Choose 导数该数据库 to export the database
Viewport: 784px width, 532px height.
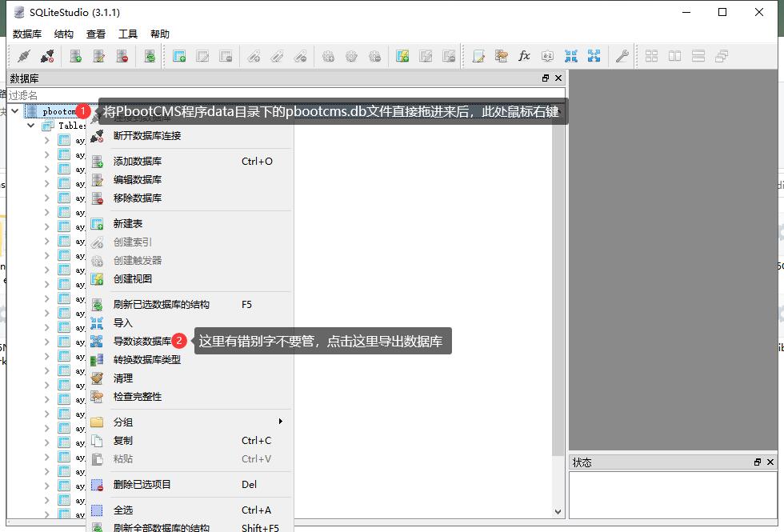point(142,342)
